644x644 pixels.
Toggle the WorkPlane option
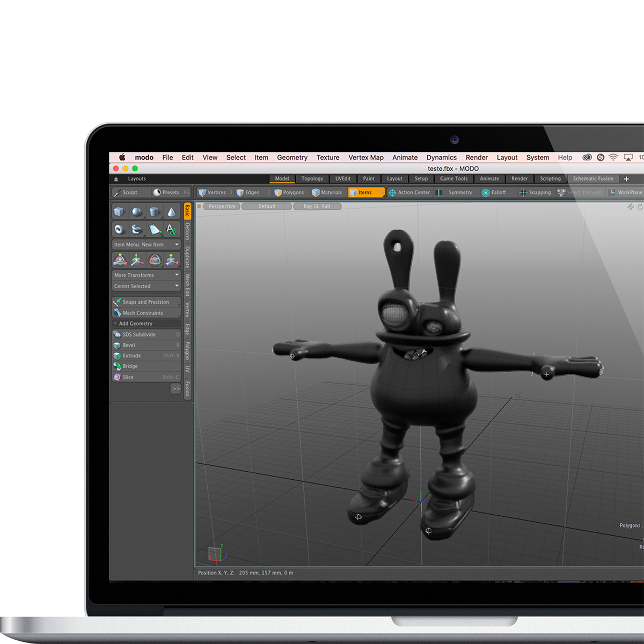(626, 192)
